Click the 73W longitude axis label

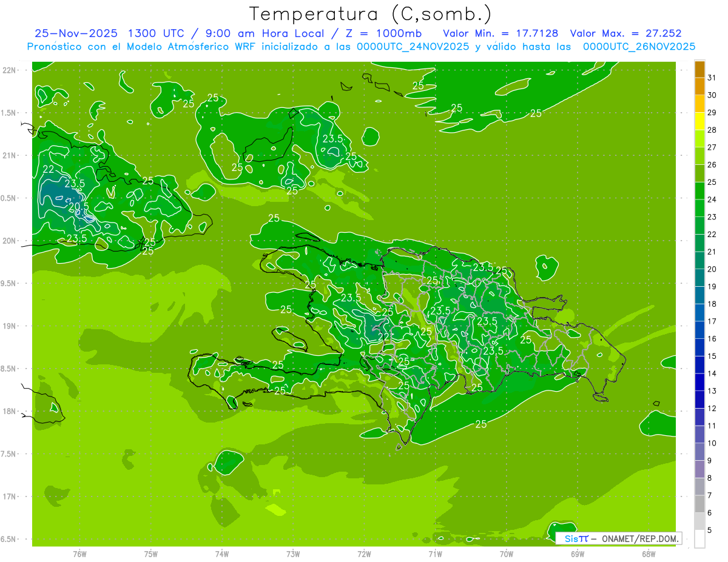tap(293, 554)
